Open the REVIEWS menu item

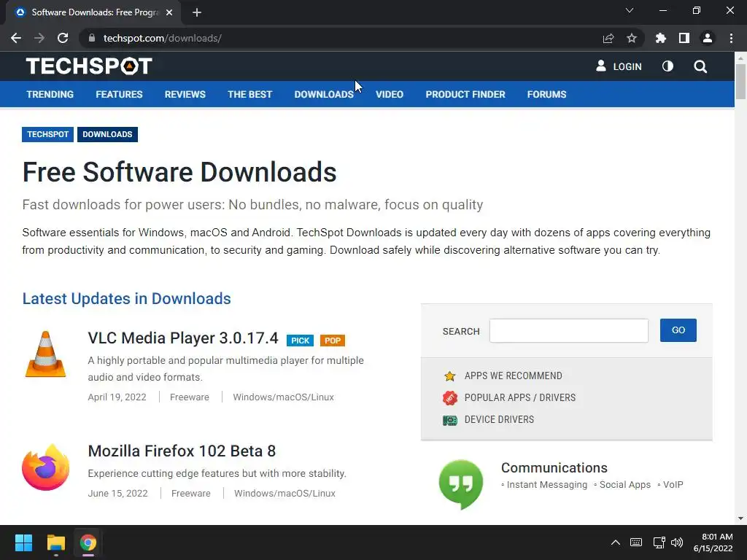click(x=185, y=94)
